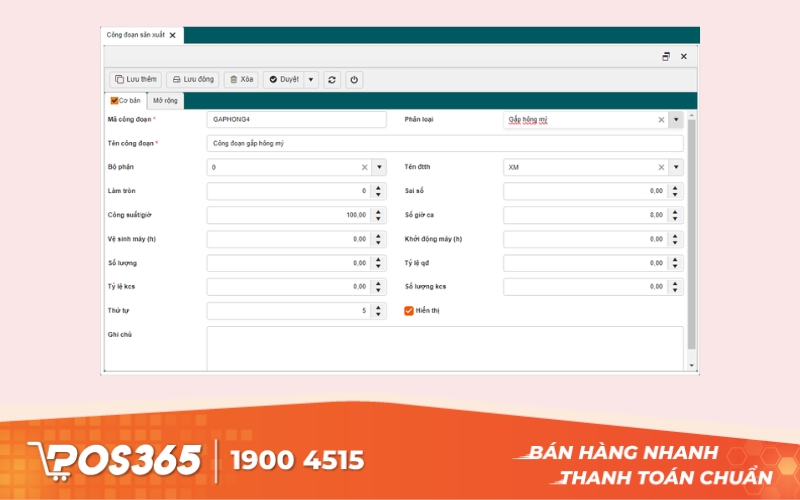800x500 pixels.
Task: Click the Khởi động máy spinner arrows
Action: click(x=675, y=239)
